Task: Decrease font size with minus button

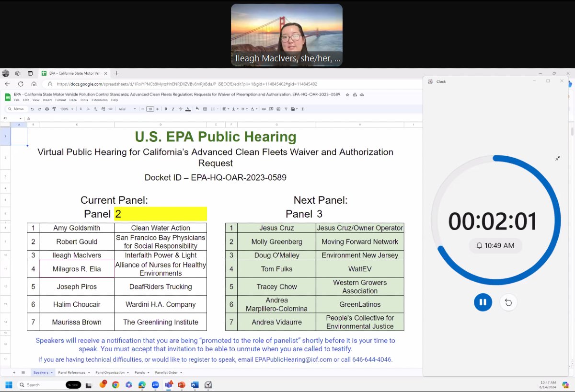Action: click(x=142, y=109)
